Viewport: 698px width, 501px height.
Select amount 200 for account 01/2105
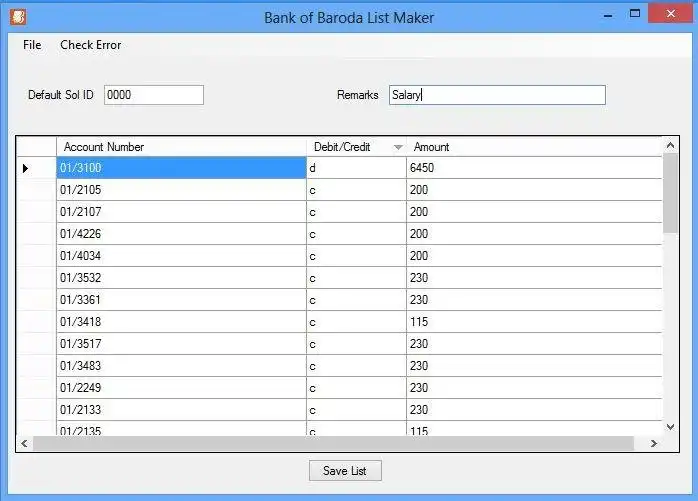pyautogui.click(x=534, y=190)
